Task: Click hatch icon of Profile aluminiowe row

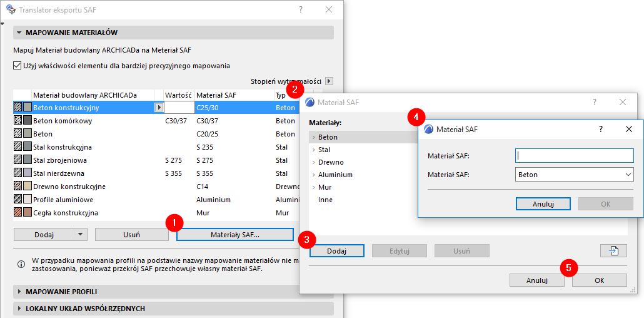Action: coord(18,200)
